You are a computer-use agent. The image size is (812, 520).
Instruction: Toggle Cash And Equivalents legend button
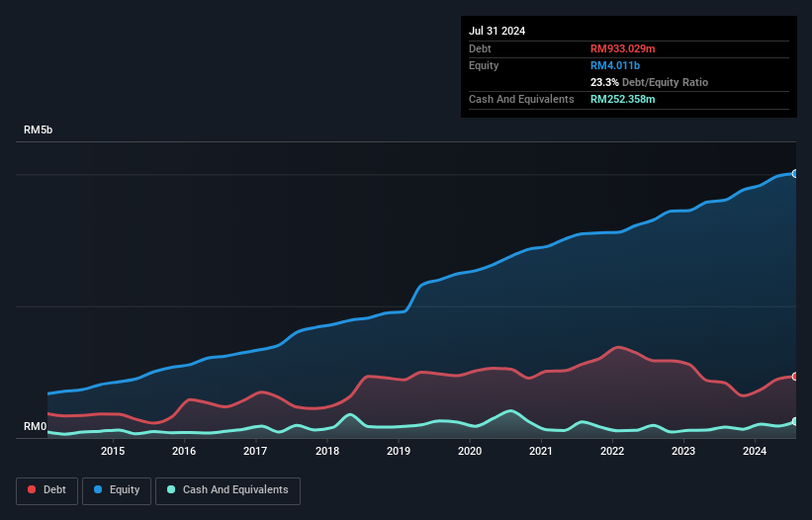click(x=227, y=490)
